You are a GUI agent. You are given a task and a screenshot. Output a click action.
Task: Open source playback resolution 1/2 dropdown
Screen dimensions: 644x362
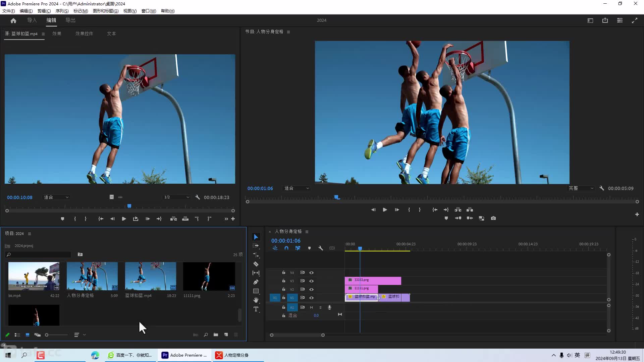click(176, 197)
